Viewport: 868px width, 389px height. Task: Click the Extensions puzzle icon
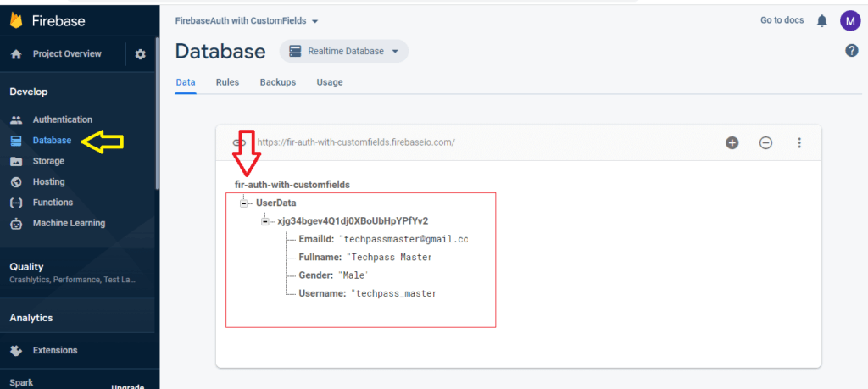(17, 350)
